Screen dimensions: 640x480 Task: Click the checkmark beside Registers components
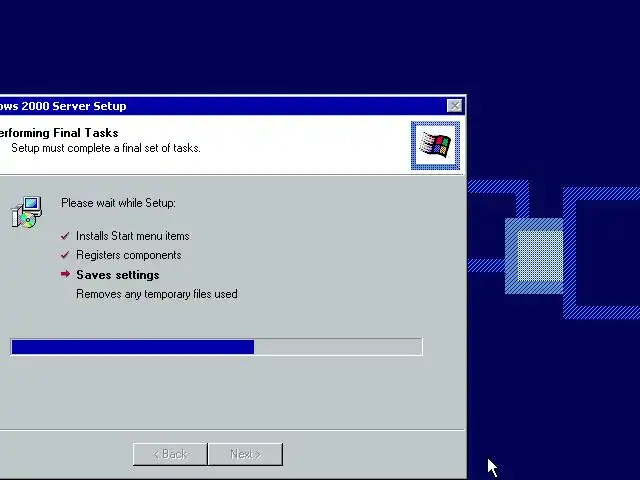(x=65, y=255)
